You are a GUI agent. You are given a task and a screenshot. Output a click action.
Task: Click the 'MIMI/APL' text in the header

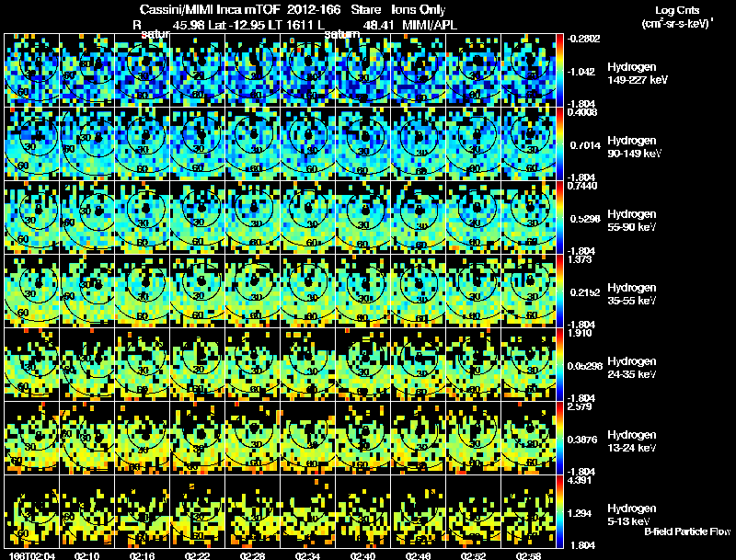click(x=429, y=26)
